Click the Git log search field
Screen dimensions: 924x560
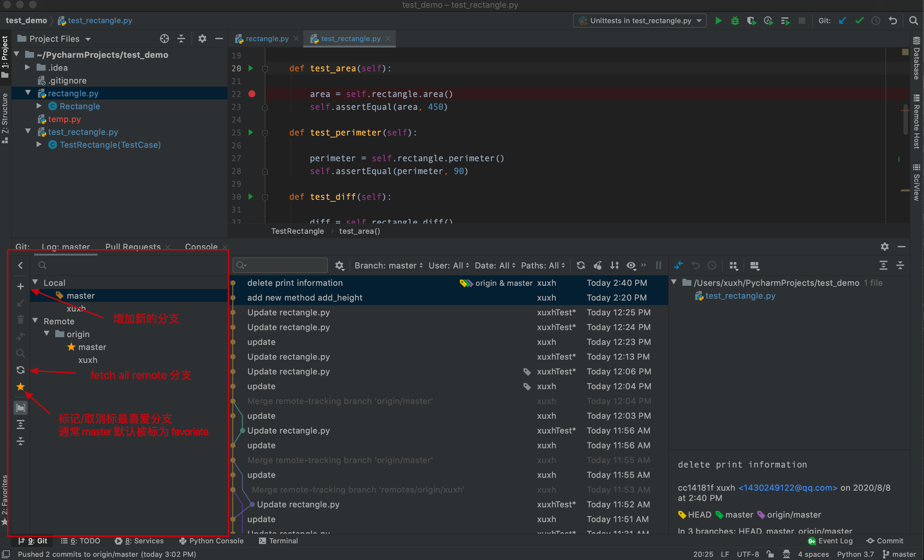pos(280,265)
